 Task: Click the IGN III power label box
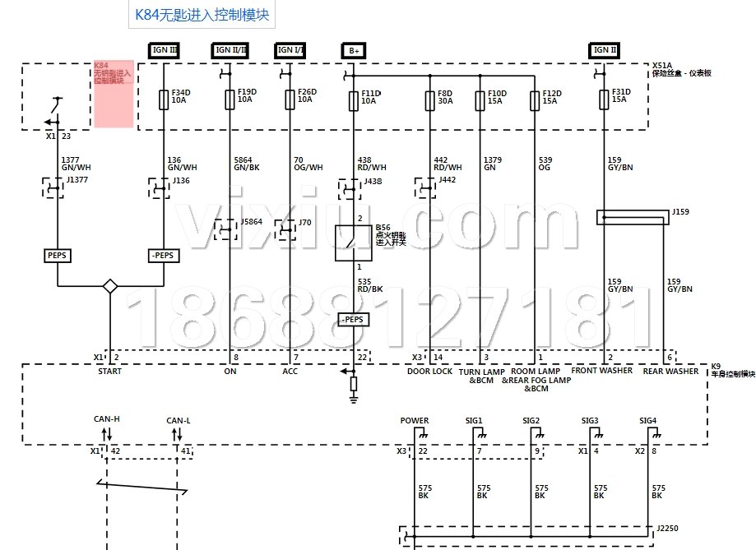click(165, 50)
